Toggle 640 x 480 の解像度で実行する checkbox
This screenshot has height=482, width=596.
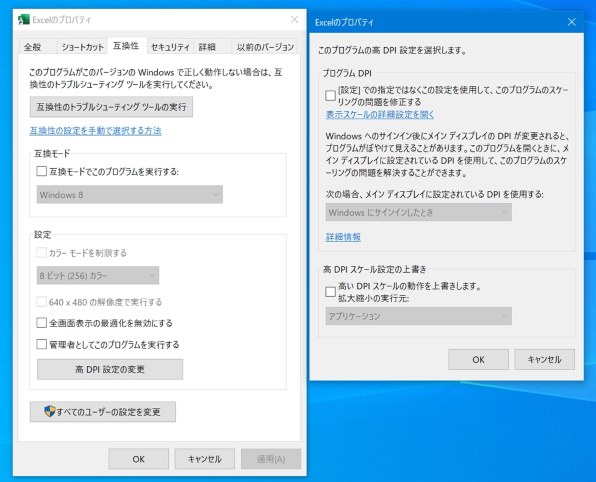coord(41,302)
